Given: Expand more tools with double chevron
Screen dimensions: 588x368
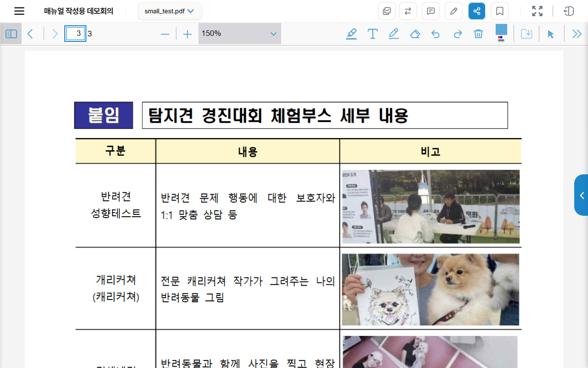Looking at the screenshot, I should pos(577,34).
